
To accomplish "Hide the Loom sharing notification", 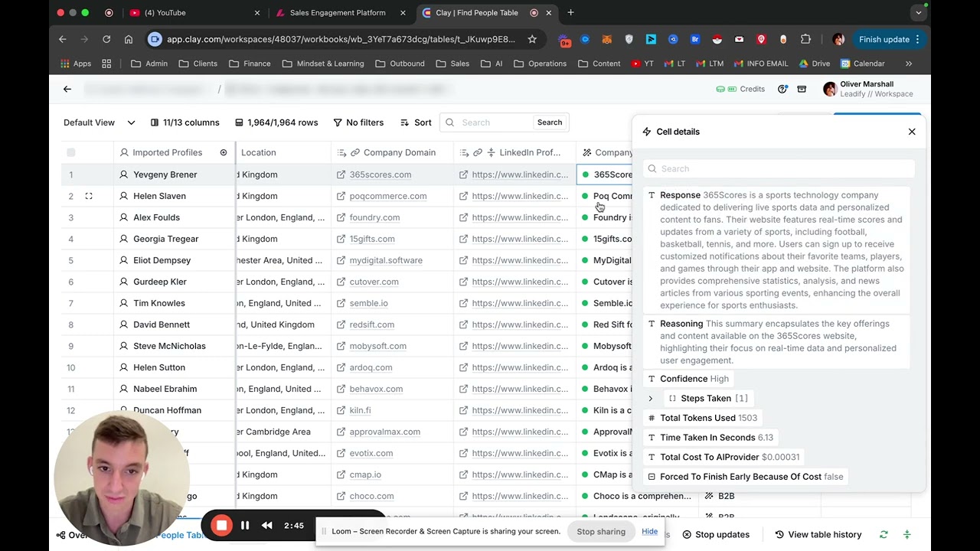I will tap(649, 532).
